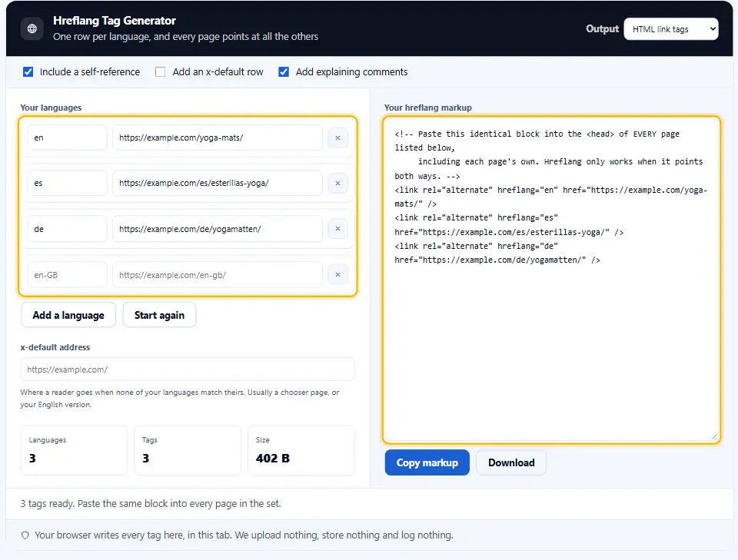Disable Add explaining comments checkbox
The width and height of the screenshot is (738, 560).
coord(284,72)
